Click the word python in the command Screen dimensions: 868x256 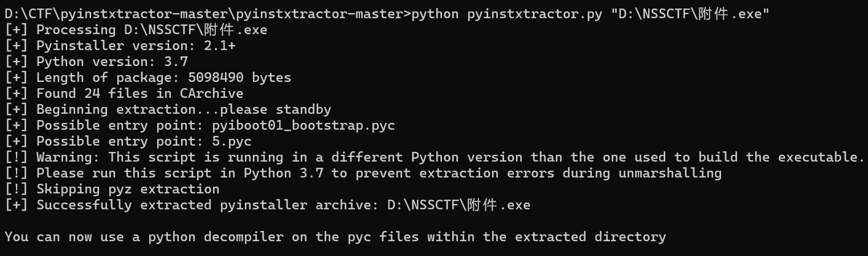pos(435,14)
